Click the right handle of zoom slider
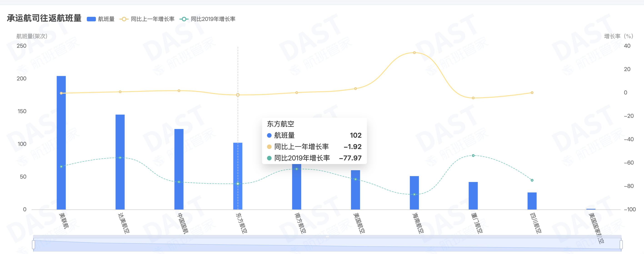The image size is (644, 254). pyautogui.click(x=621, y=244)
